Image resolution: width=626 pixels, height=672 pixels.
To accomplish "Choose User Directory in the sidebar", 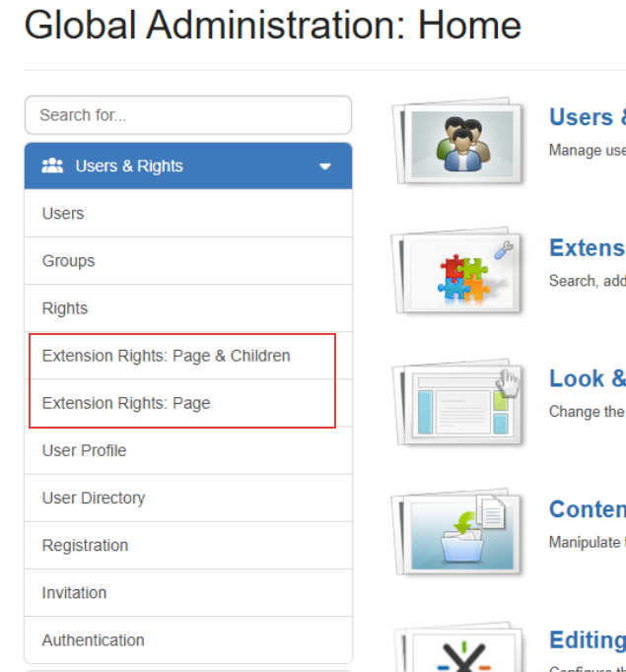I will tap(94, 498).
